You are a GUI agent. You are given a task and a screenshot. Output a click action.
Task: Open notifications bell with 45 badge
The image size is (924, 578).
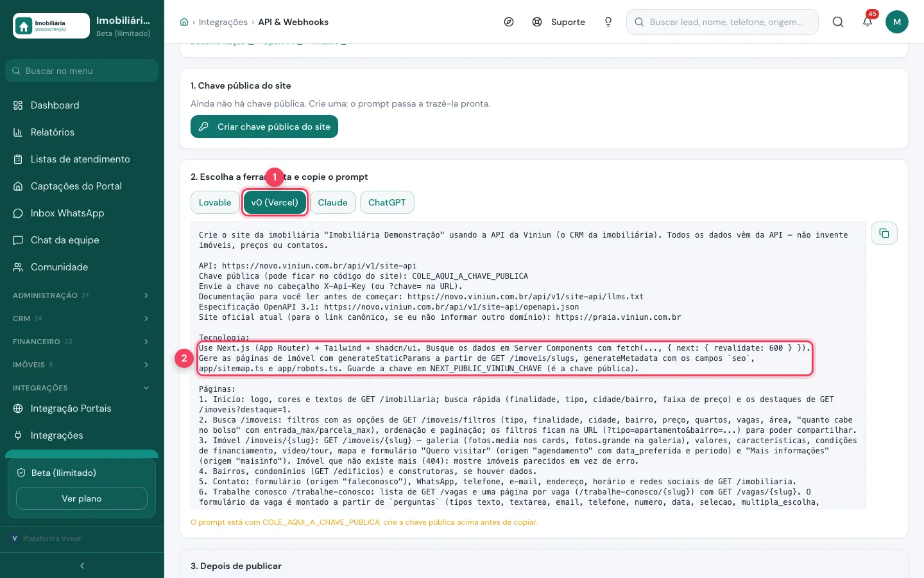click(x=868, y=22)
